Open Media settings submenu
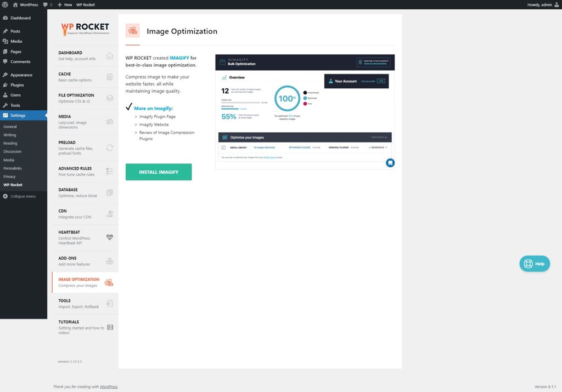 pos(9,160)
